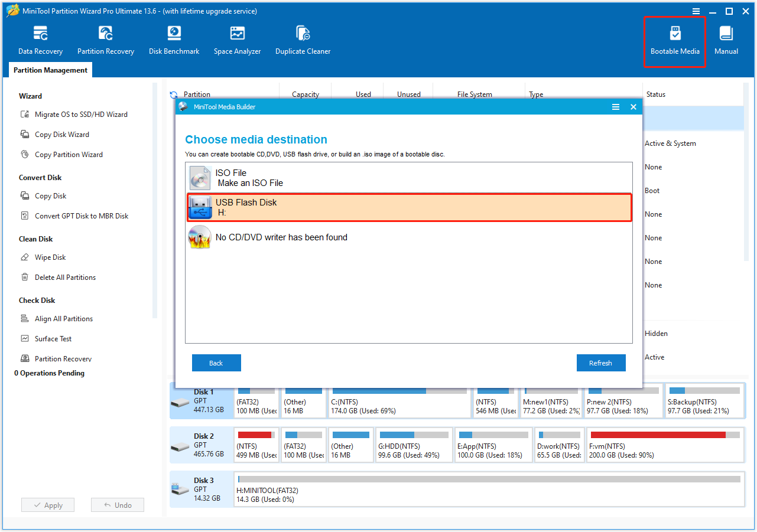Open Space Analyzer tool
757x532 pixels.
[237, 41]
